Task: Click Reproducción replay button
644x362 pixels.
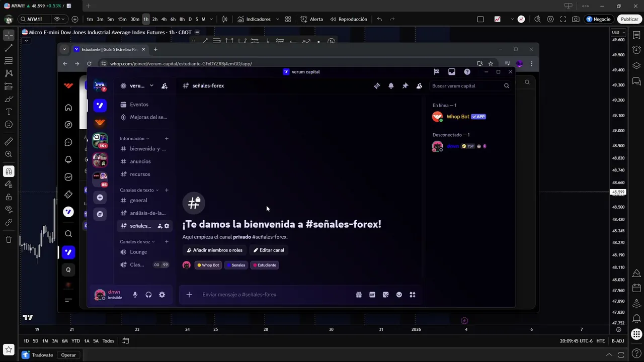Action: click(x=349, y=19)
